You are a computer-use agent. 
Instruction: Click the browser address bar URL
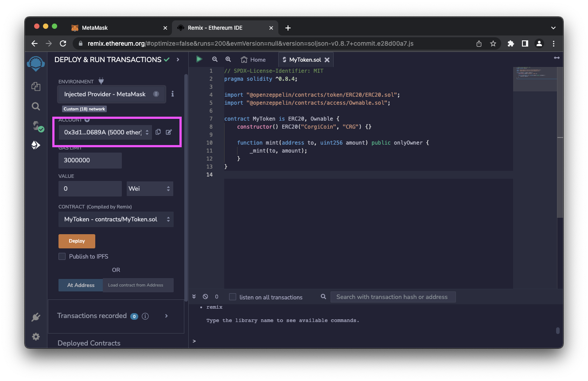[250, 43]
